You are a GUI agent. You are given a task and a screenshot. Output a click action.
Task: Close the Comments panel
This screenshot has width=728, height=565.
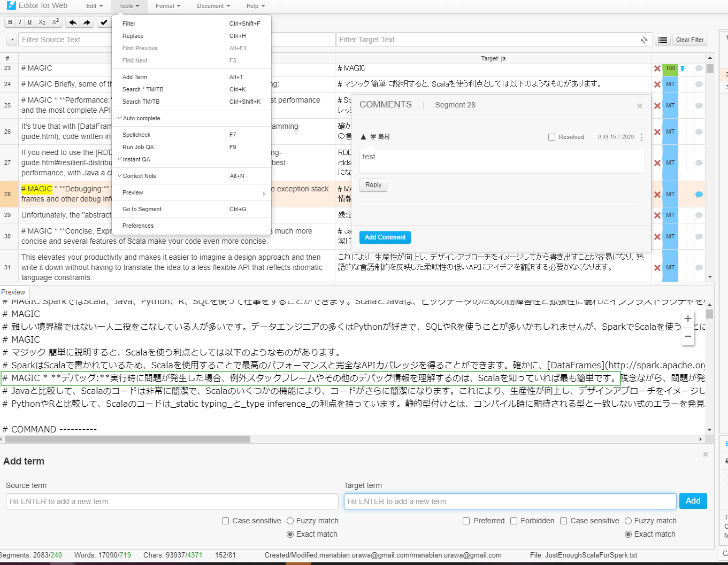640,106
